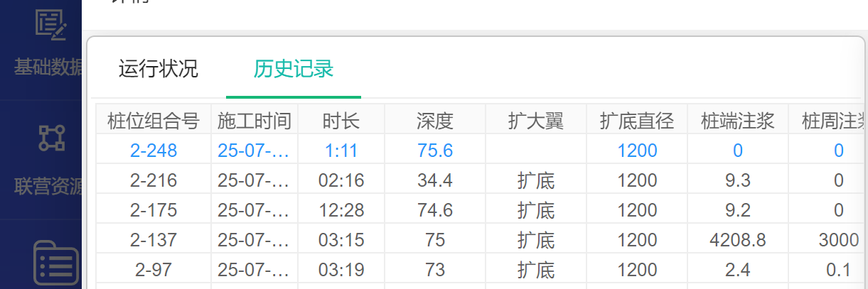Click the 扩底直径 column header
This screenshot has width=868, height=289.
point(636,121)
